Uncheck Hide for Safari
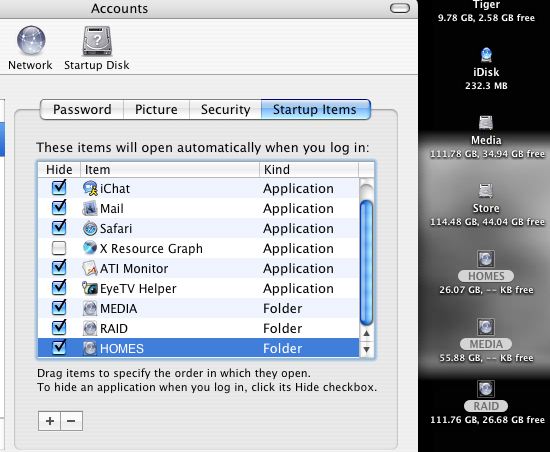The width and height of the screenshot is (550, 452). point(59,228)
